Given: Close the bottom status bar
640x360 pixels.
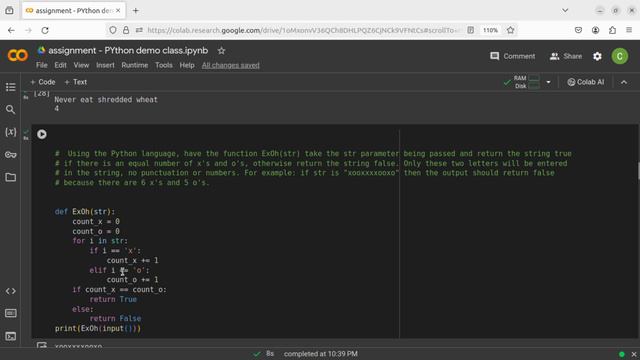Looking at the screenshot, I should pos(633,354).
